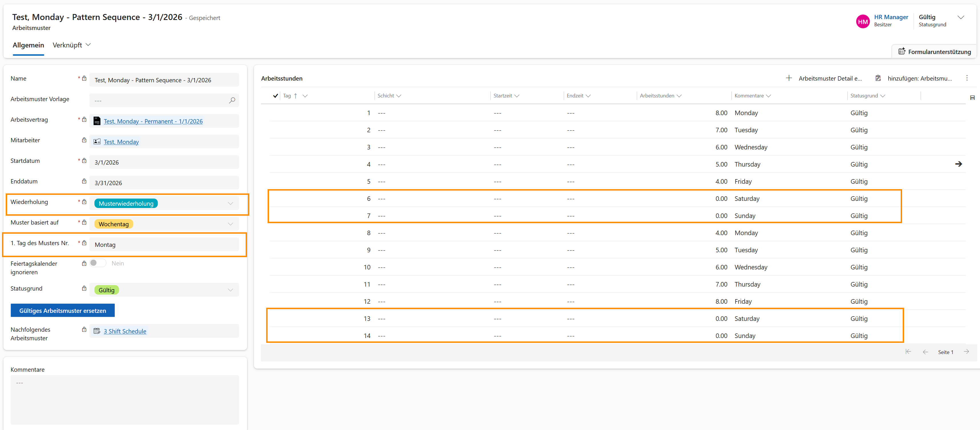Open the Muster basiert auf dropdown
The image size is (980, 430).
point(230,224)
